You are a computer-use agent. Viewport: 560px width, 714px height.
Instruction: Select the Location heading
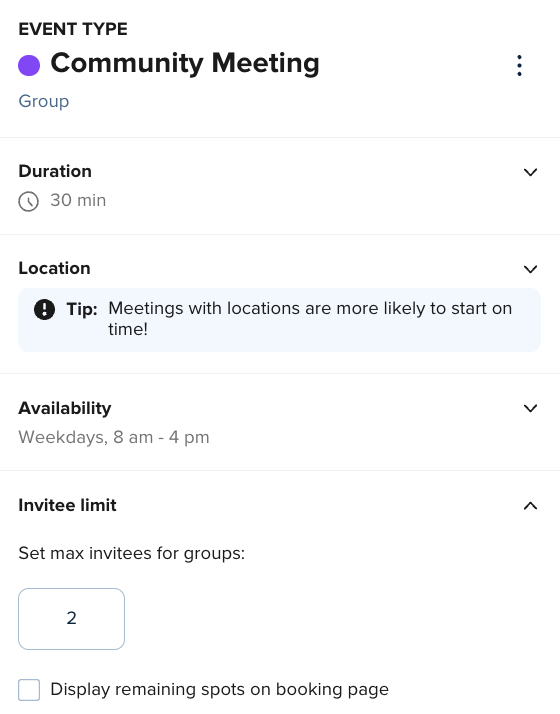[x=54, y=268]
